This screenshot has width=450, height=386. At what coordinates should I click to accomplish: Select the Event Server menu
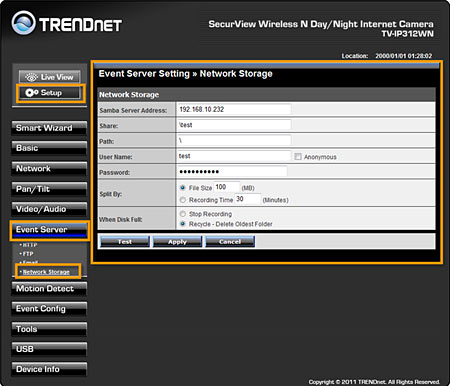click(49, 230)
